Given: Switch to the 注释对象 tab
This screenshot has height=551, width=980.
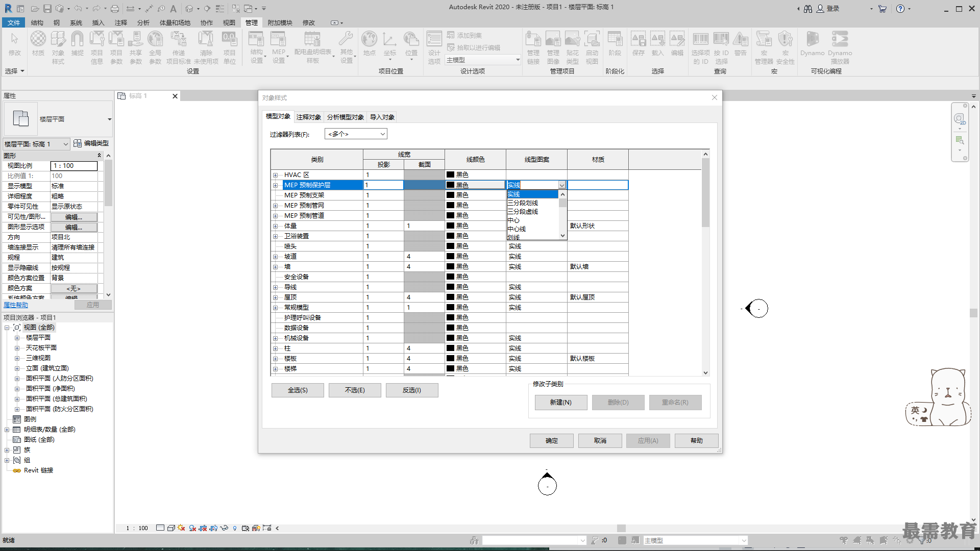Looking at the screenshot, I should (x=309, y=117).
